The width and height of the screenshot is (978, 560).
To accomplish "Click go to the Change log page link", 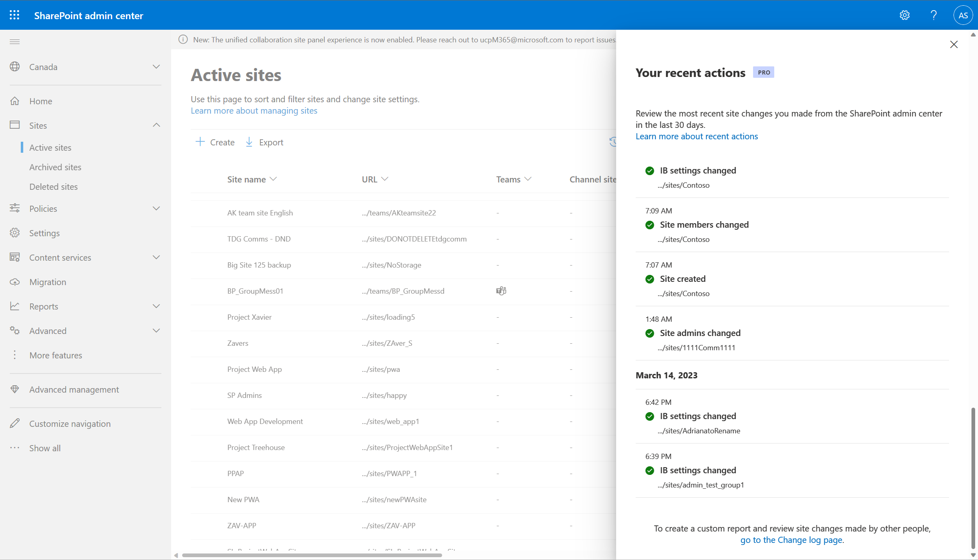I will pyautogui.click(x=792, y=540).
